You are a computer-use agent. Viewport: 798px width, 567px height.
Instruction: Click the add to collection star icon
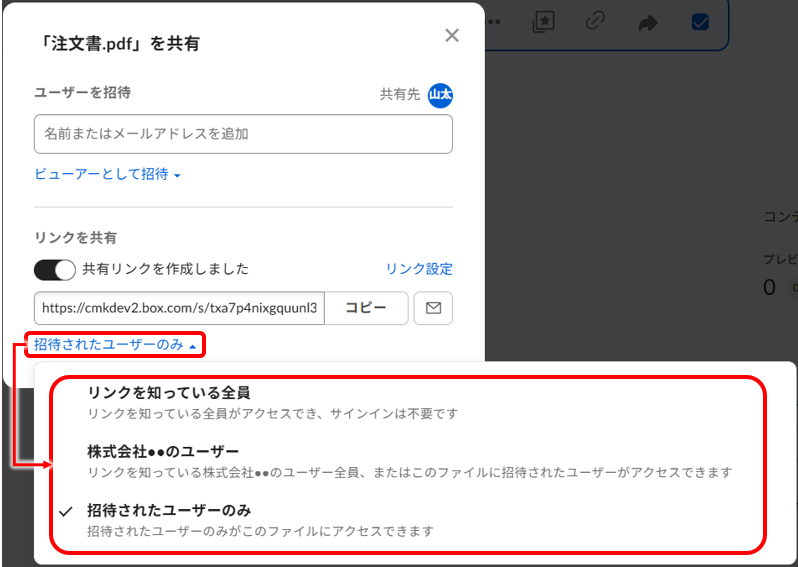(x=543, y=22)
